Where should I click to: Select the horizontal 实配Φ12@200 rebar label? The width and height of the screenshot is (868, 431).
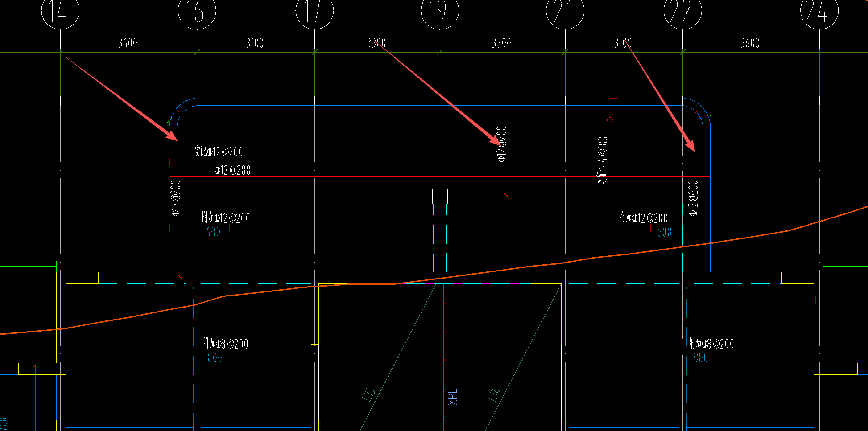[x=219, y=152]
